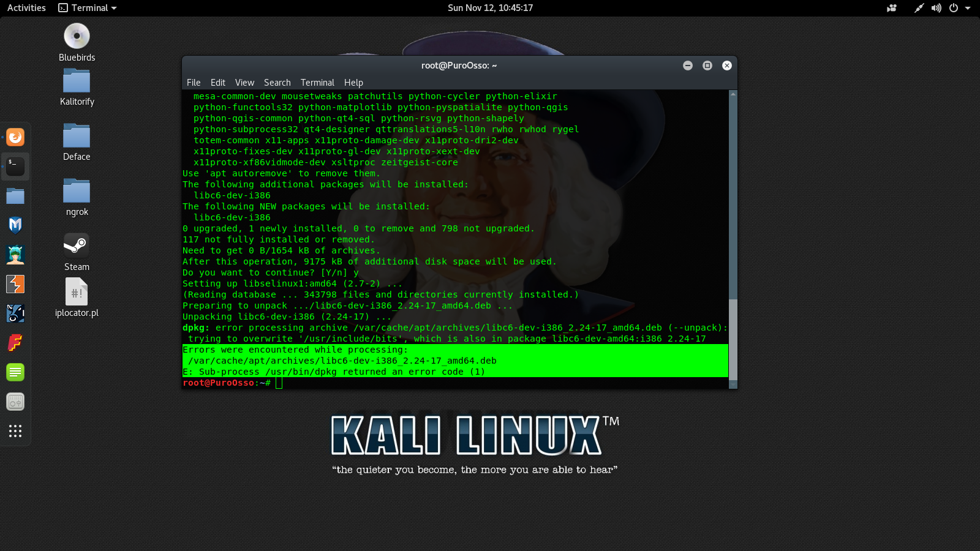Open the ngrok folder on desktop
The width and height of the screenshot is (980, 551).
pyautogui.click(x=77, y=191)
